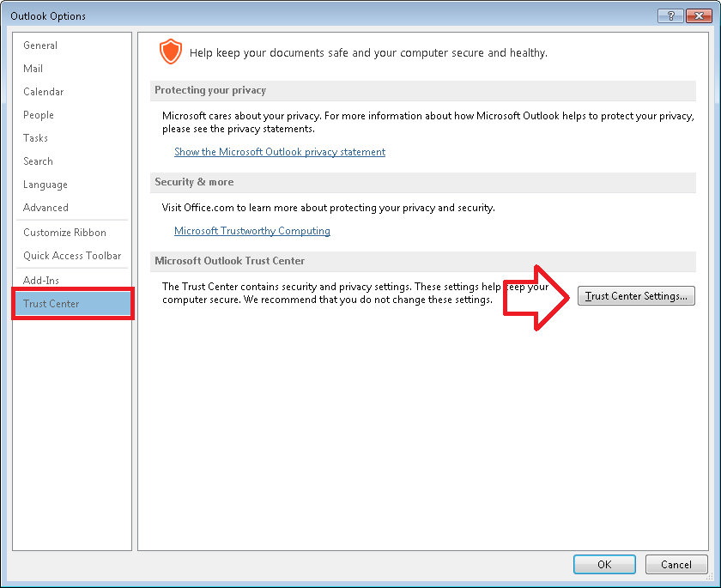Go to Add-Ins category
This screenshot has height=588, width=721.
72,280
